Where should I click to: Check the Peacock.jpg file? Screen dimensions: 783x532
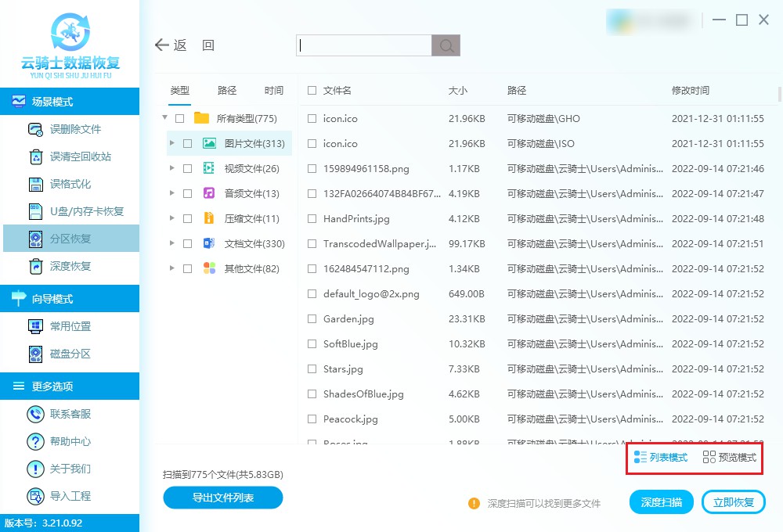click(312, 419)
